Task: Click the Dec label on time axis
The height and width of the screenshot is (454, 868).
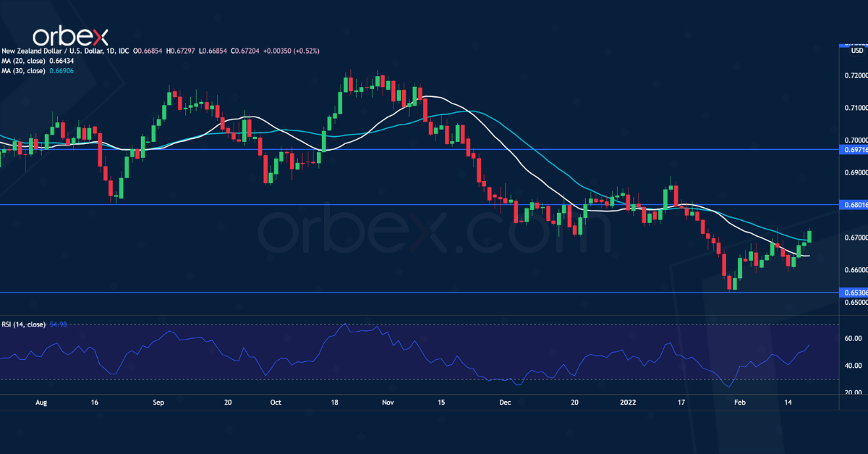Action: click(x=505, y=401)
